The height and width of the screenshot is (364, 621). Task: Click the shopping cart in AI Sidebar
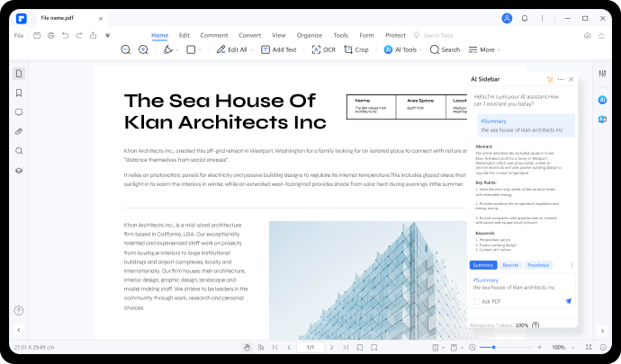[x=550, y=79]
